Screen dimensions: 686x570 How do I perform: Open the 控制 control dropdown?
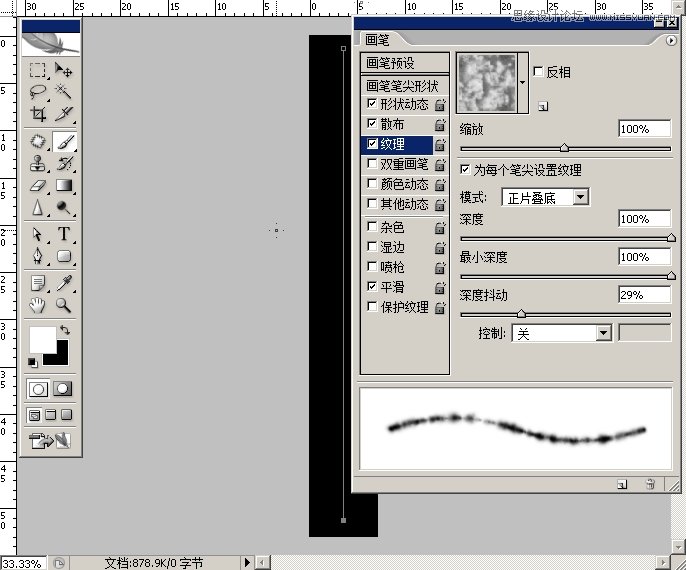point(561,333)
